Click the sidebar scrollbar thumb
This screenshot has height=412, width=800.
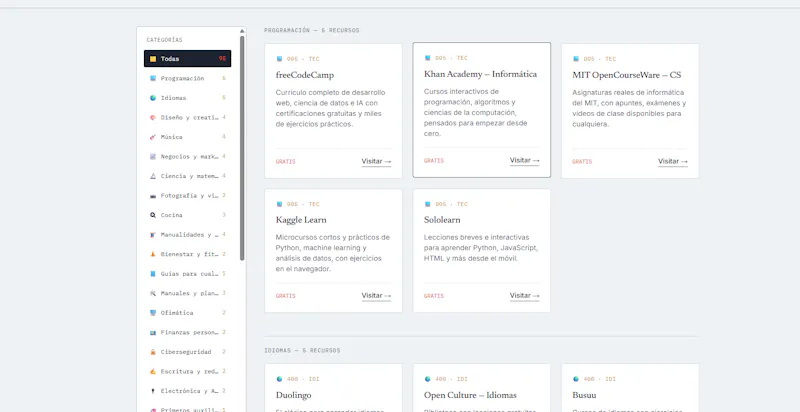(x=242, y=148)
